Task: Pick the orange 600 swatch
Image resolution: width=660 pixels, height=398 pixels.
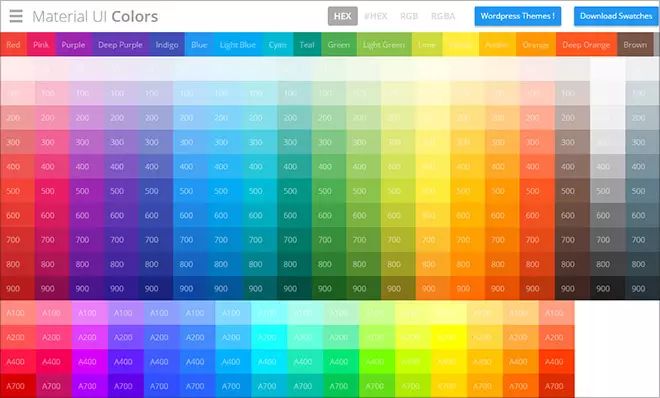Action: [x=502, y=215]
